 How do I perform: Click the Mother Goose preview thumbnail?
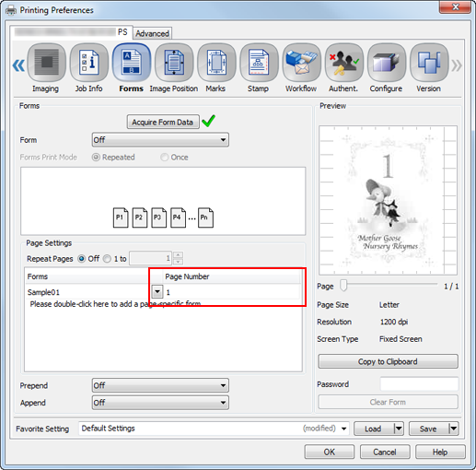tap(388, 200)
